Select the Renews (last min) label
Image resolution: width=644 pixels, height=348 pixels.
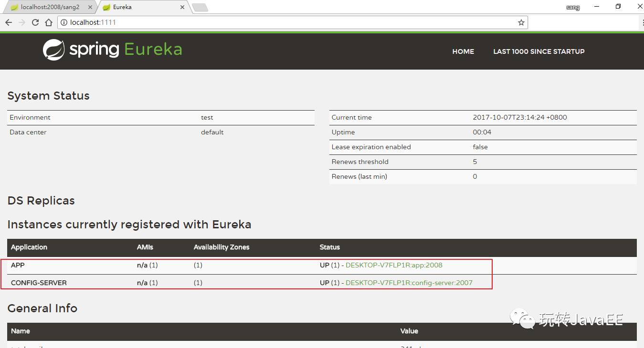[x=359, y=176]
